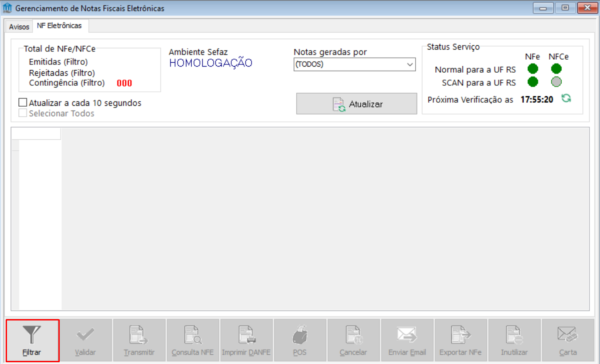Click the Carta envelope button

pyautogui.click(x=568, y=340)
